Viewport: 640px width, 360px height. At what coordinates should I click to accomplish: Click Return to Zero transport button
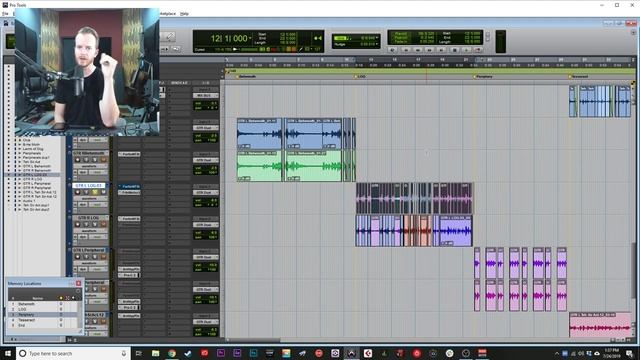[x=406, y=50]
